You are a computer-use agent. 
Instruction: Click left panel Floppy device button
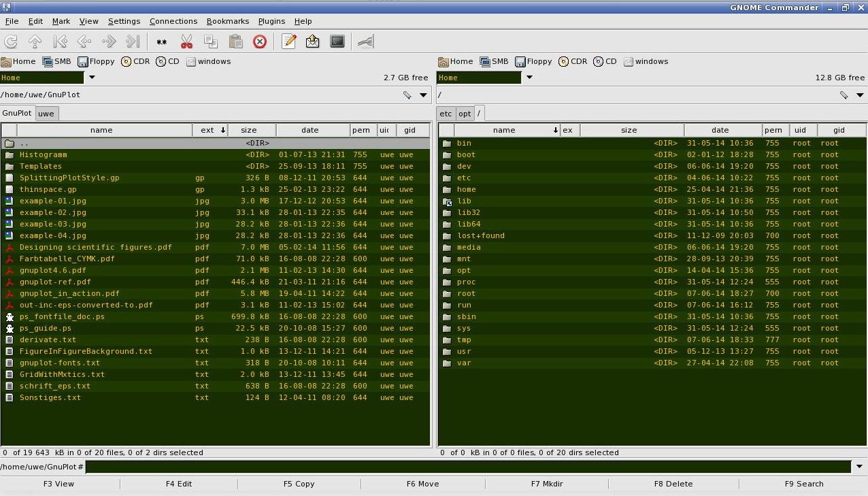(96, 61)
